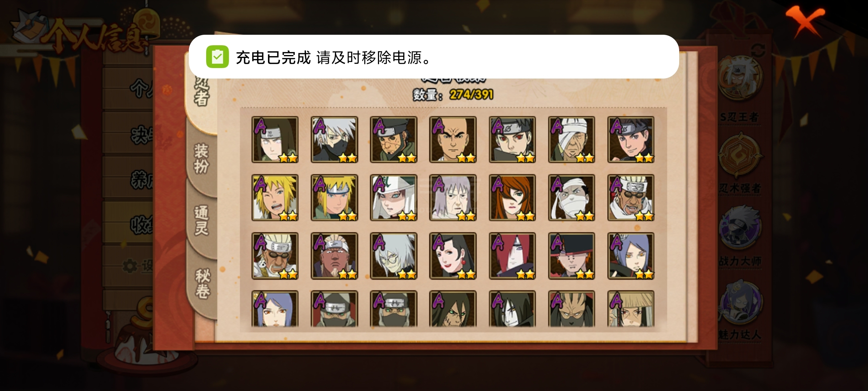Image resolution: width=868 pixels, height=391 pixels.
Task: Open the 秘卷 tab
Action: (x=202, y=283)
